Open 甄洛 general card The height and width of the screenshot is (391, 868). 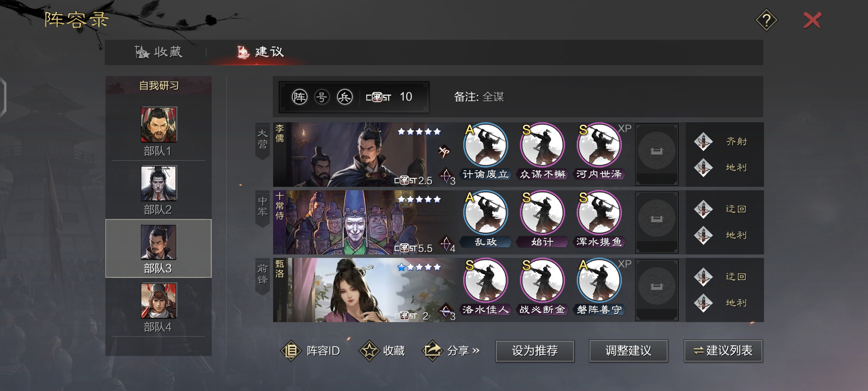[x=365, y=290]
